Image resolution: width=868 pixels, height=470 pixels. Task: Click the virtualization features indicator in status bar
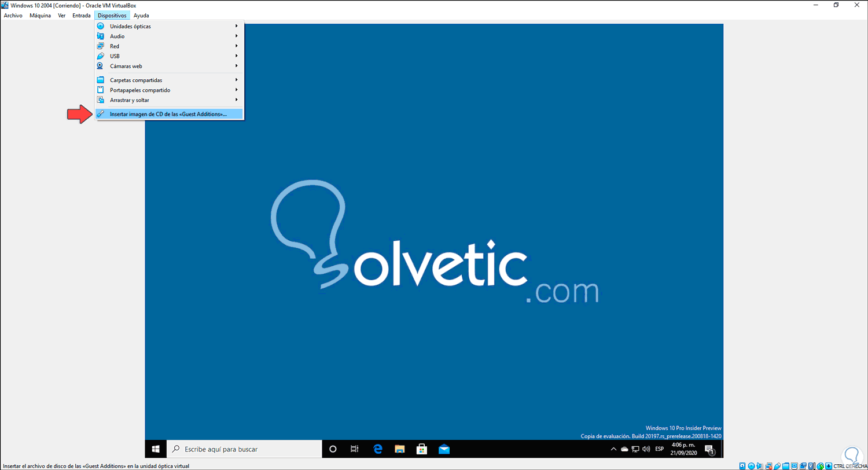coord(812,465)
